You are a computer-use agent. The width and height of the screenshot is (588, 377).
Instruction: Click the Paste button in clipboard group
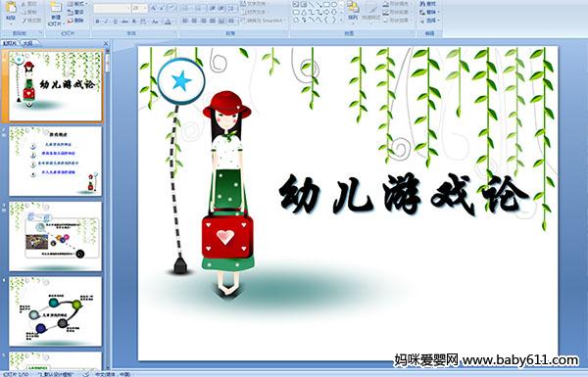click(11, 12)
